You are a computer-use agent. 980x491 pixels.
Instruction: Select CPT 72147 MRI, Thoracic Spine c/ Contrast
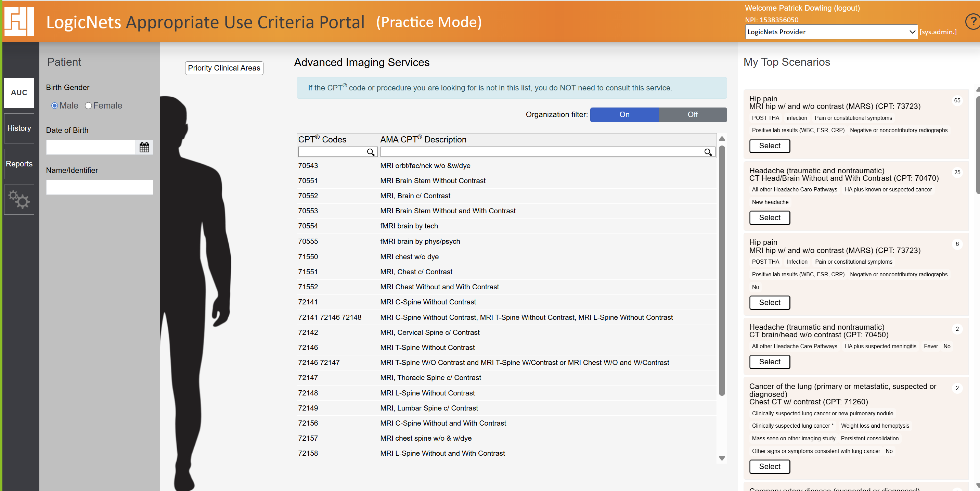(x=506, y=378)
